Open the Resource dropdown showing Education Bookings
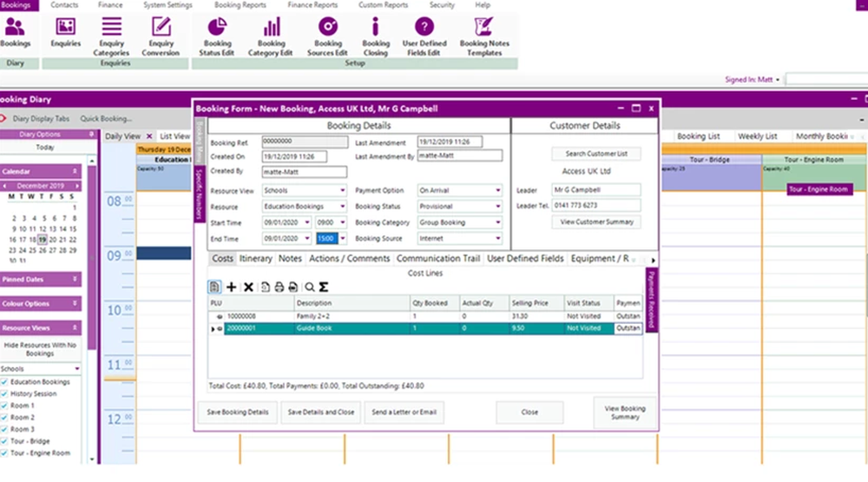 click(x=342, y=206)
